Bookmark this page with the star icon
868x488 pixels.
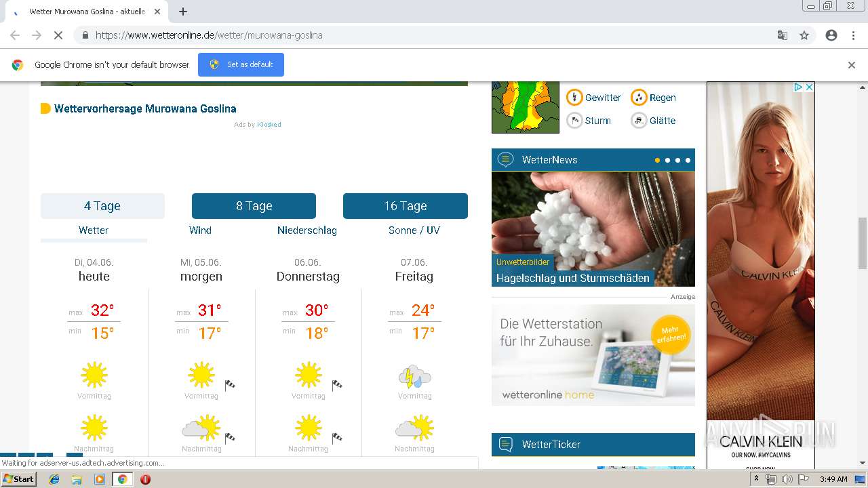pos(804,35)
